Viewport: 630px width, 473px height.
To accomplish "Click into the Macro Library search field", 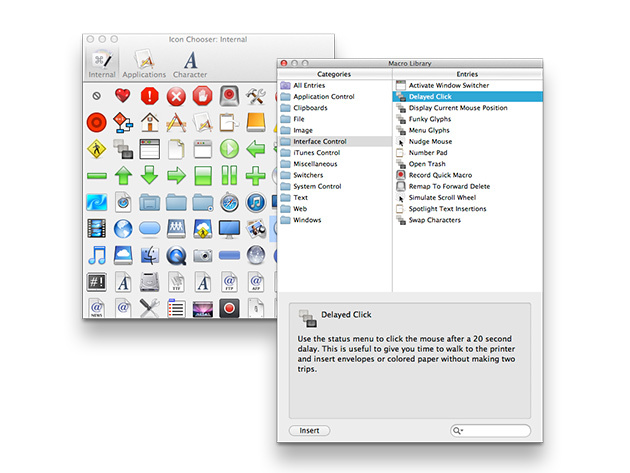I will point(496,431).
